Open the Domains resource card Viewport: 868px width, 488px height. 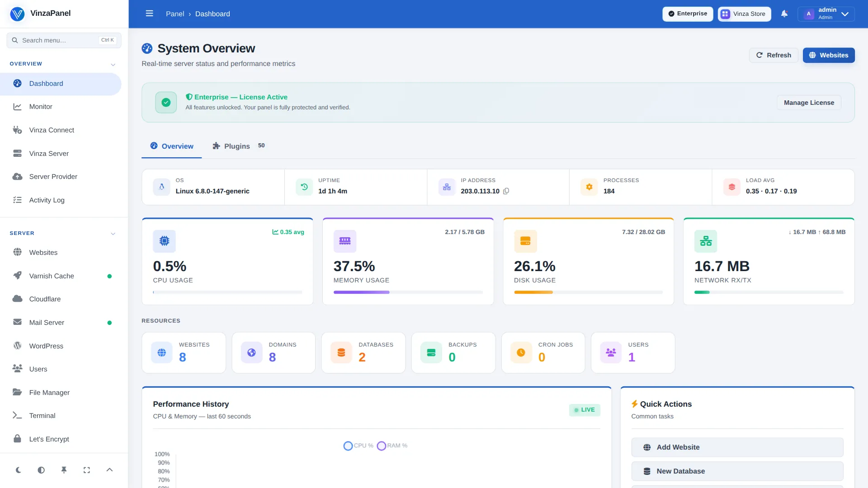pyautogui.click(x=274, y=353)
